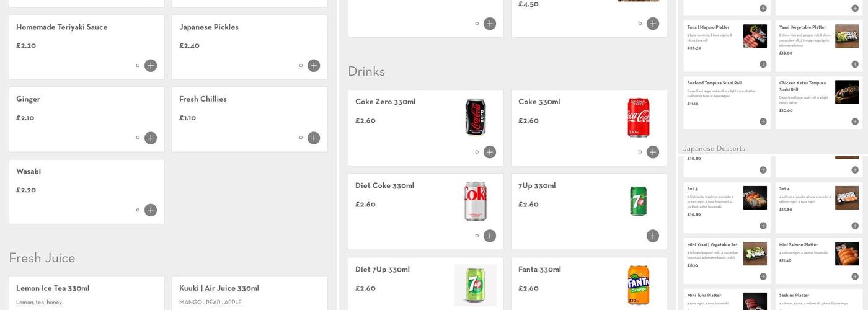868x310 pixels.
Task: Add Homemade Teriyaki Sauce with plus icon
Action: coord(151,66)
